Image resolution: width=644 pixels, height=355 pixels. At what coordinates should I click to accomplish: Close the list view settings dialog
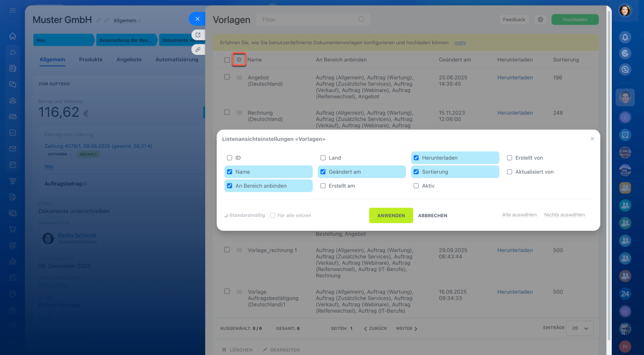tap(592, 139)
